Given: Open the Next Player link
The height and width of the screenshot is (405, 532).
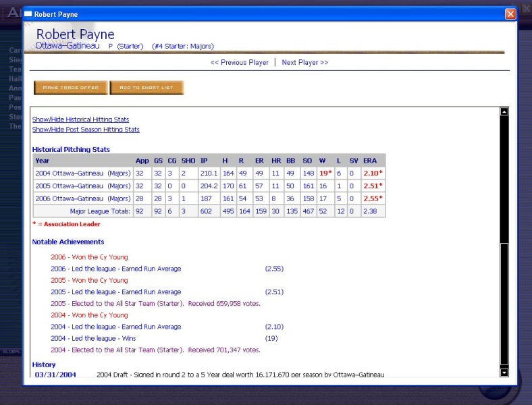Looking at the screenshot, I should (x=304, y=63).
